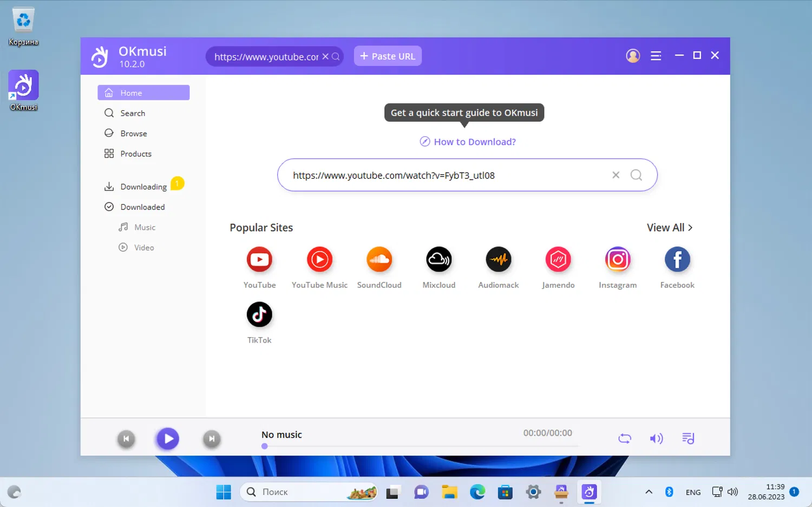Skip to next track
812x507 pixels.
point(212,439)
